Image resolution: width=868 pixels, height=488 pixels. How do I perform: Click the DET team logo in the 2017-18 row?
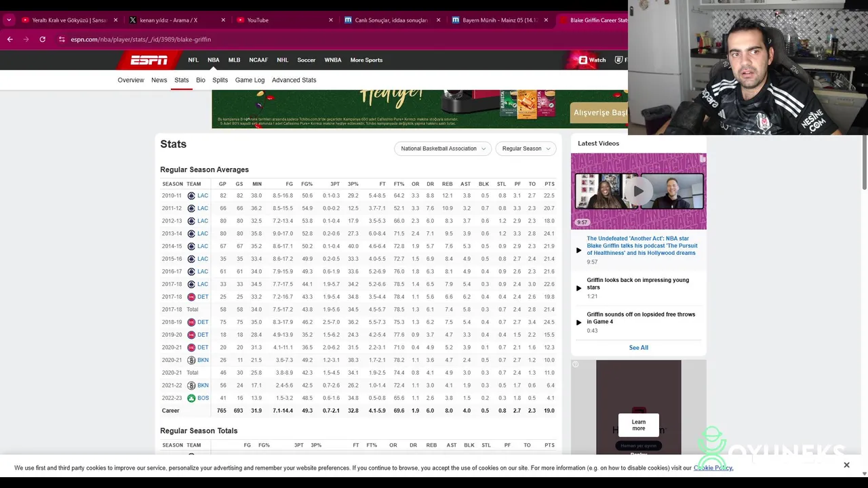(x=191, y=297)
